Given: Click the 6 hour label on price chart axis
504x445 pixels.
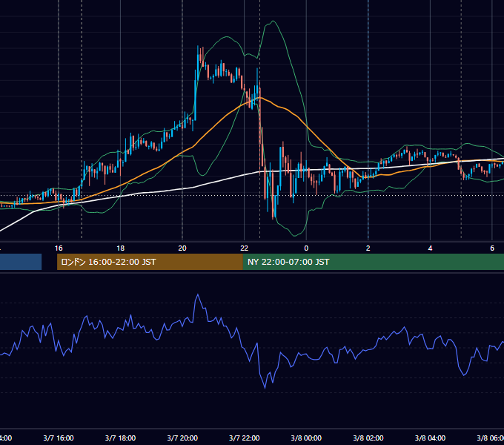Looking at the screenshot, I should (x=492, y=248).
